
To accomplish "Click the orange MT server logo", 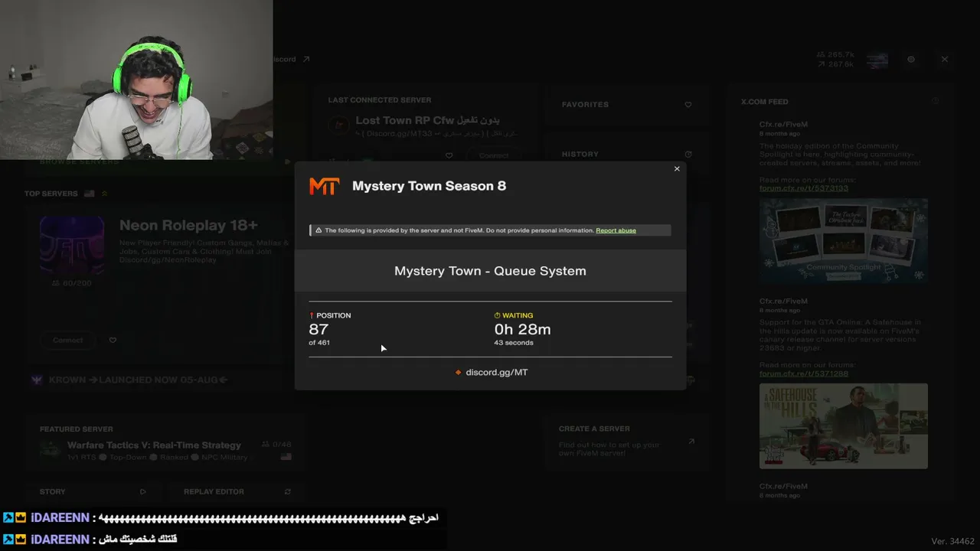I will click(x=324, y=186).
